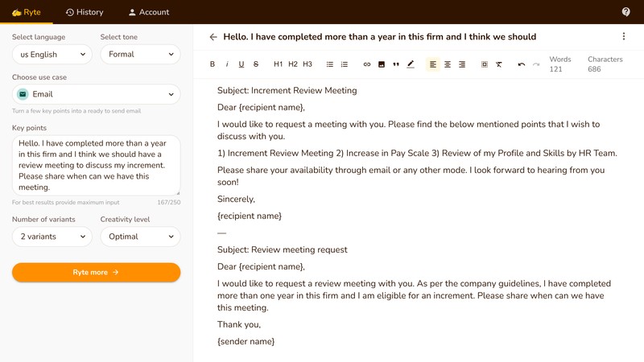This screenshot has height=362, width=644.
Task: Select the H1 heading button
Action: 279,64
